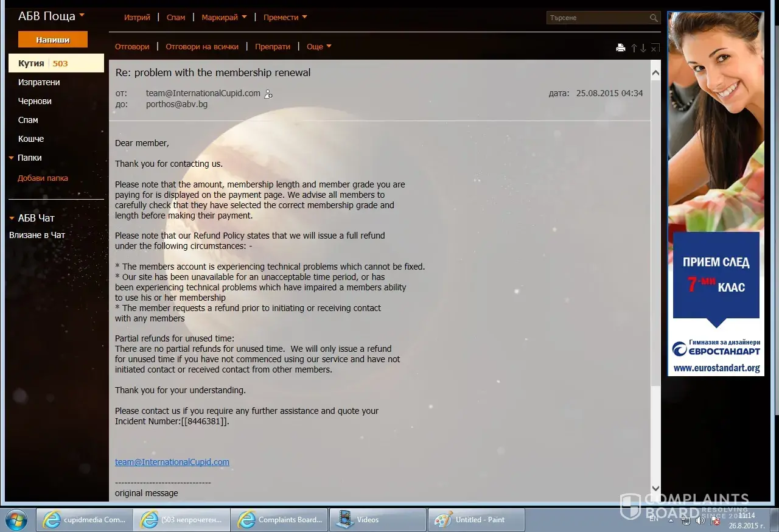Click the unread count 503 beside Кутия
779x532 pixels.
60,63
